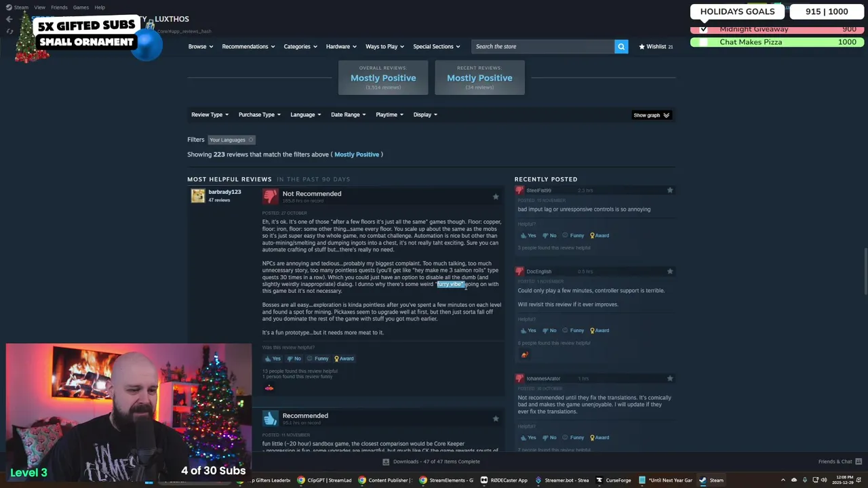
Task: Click barbrady123's avatar image
Action: click(x=197, y=196)
